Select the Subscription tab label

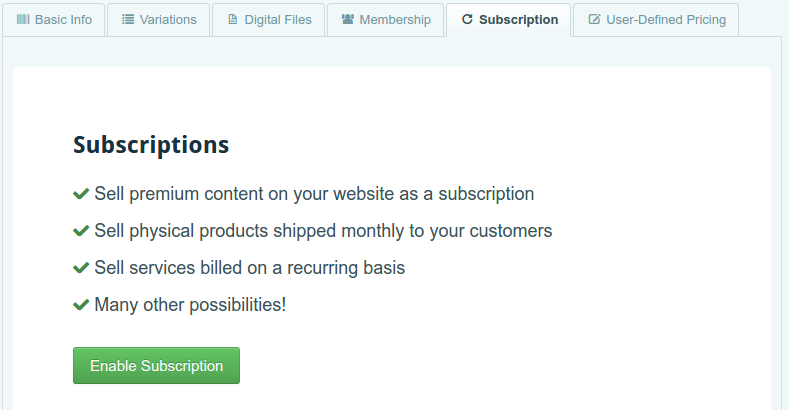click(518, 20)
